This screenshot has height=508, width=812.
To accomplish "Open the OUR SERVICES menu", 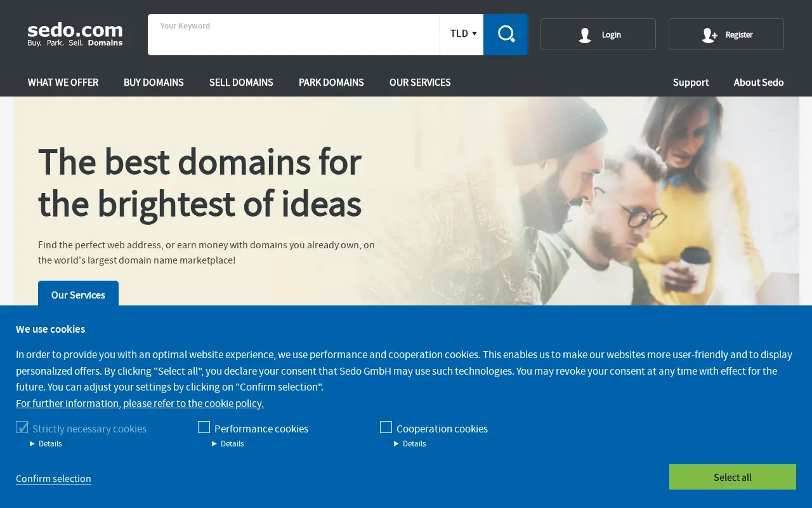I will point(420,83).
